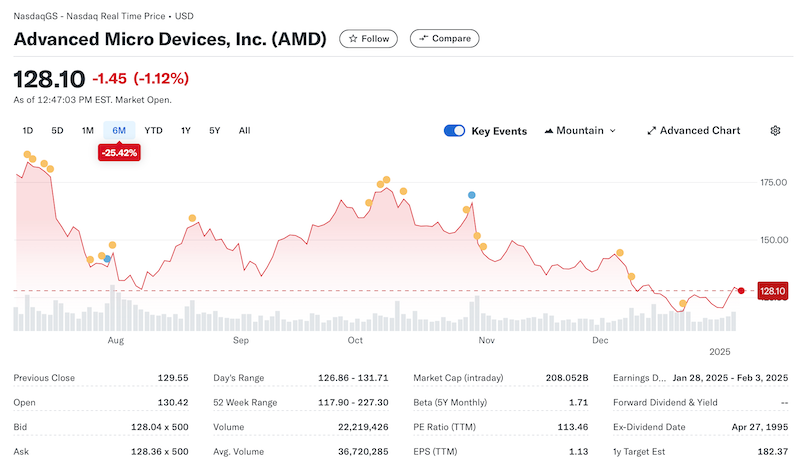Click the 175.00 axis label

773,182
